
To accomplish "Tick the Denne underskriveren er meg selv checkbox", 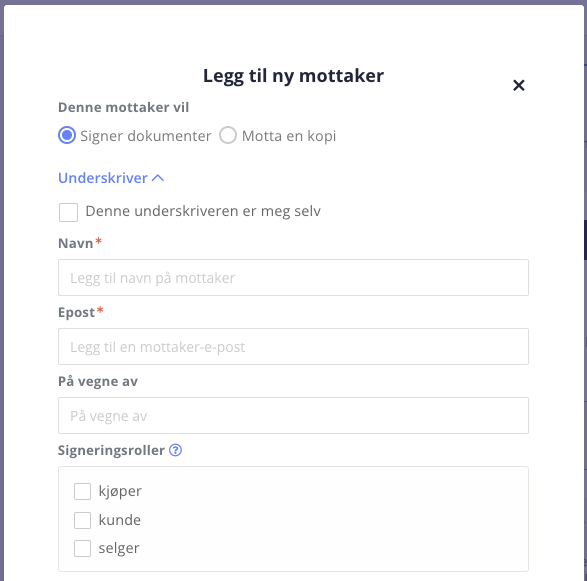I will coord(69,212).
